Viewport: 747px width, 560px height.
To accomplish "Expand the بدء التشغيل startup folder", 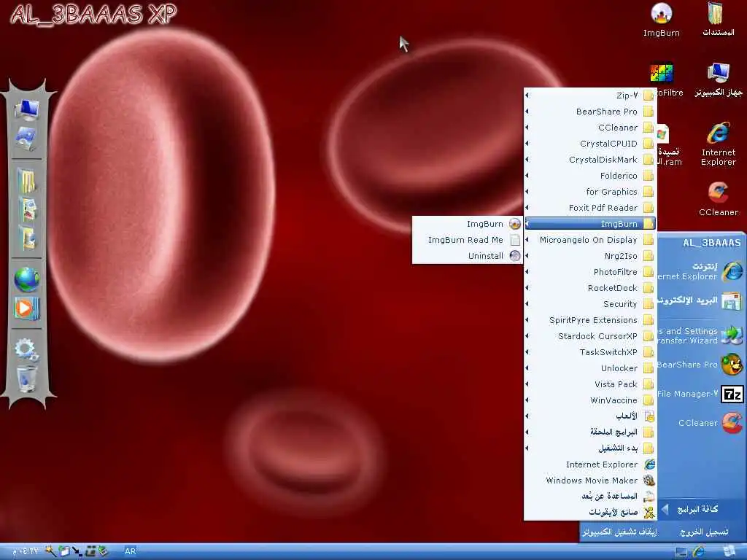I will point(590,448).
